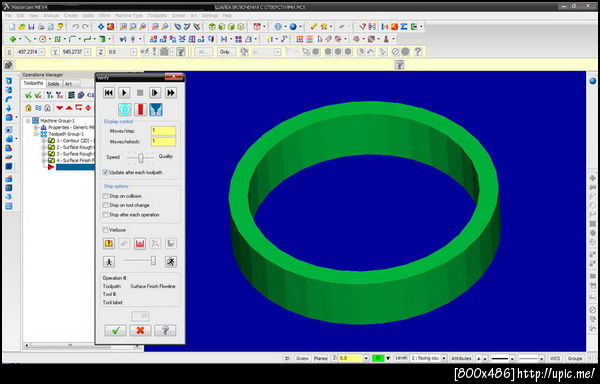The height and width of the screenshot is (384, 600).
Task: Select the blue tool-and-holder icon in Verify
Action: 156,110
